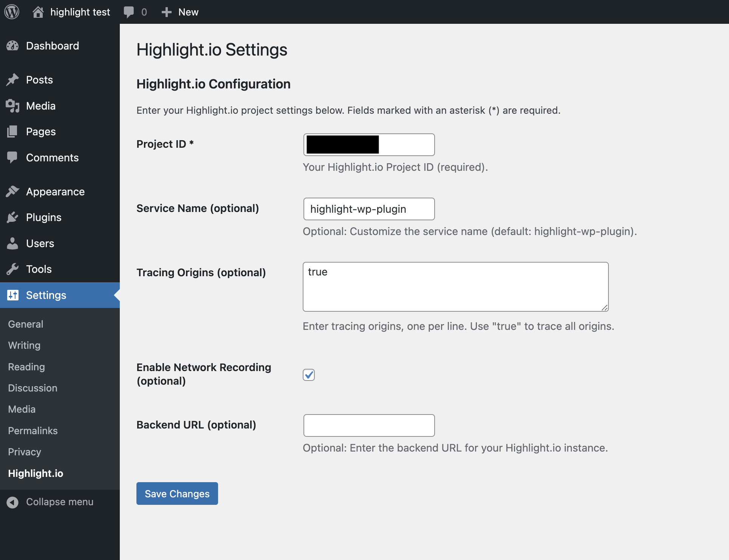Open Comments via speech bubble icon
The height and width of the screenshot is (560, 729).
(12, 158)
